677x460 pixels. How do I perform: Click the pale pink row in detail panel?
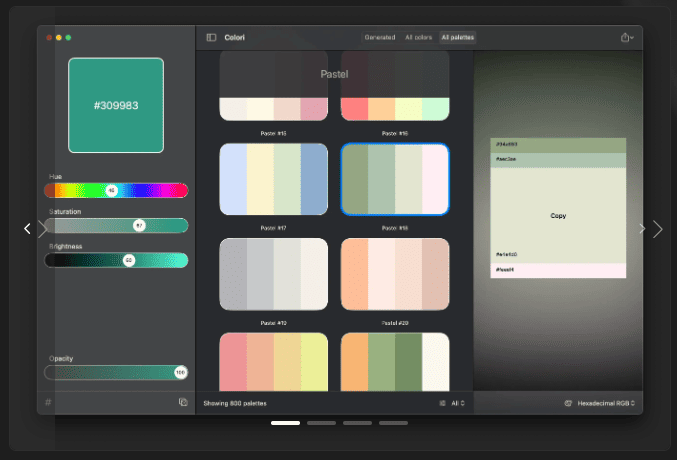[558, 270]
